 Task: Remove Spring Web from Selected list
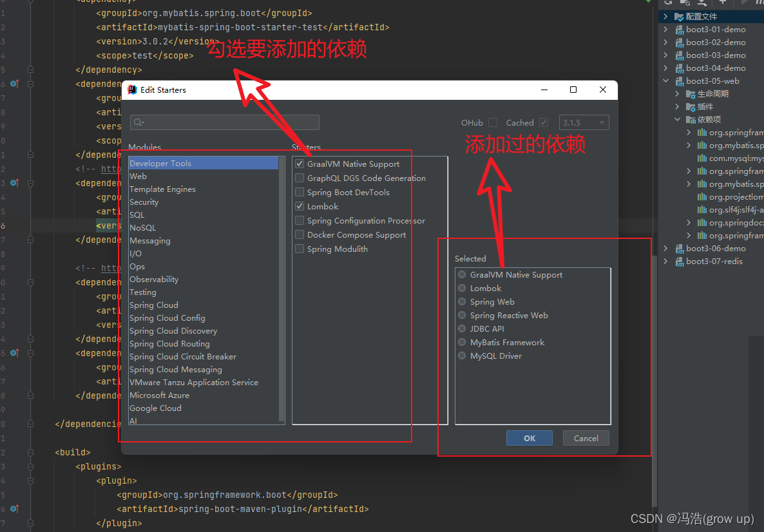pos(462,302)
